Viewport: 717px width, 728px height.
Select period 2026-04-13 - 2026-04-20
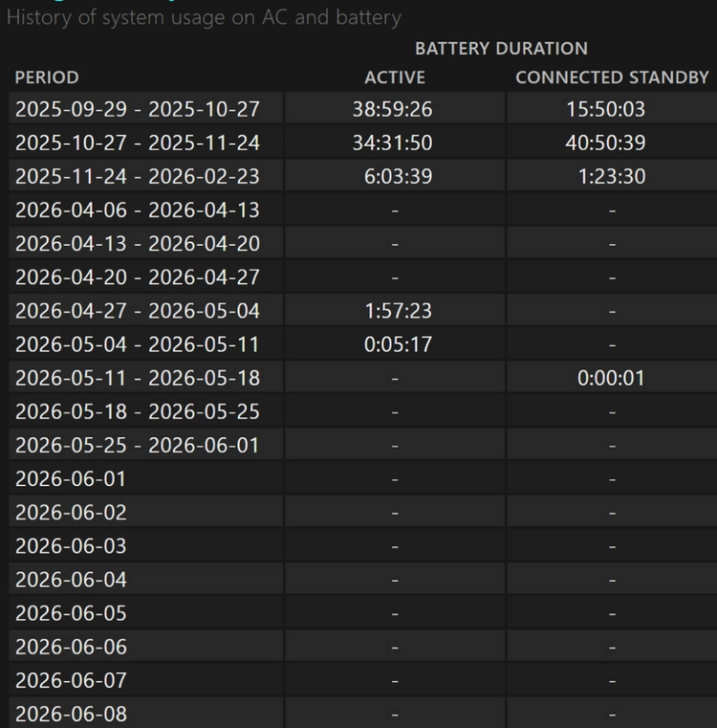138,243
